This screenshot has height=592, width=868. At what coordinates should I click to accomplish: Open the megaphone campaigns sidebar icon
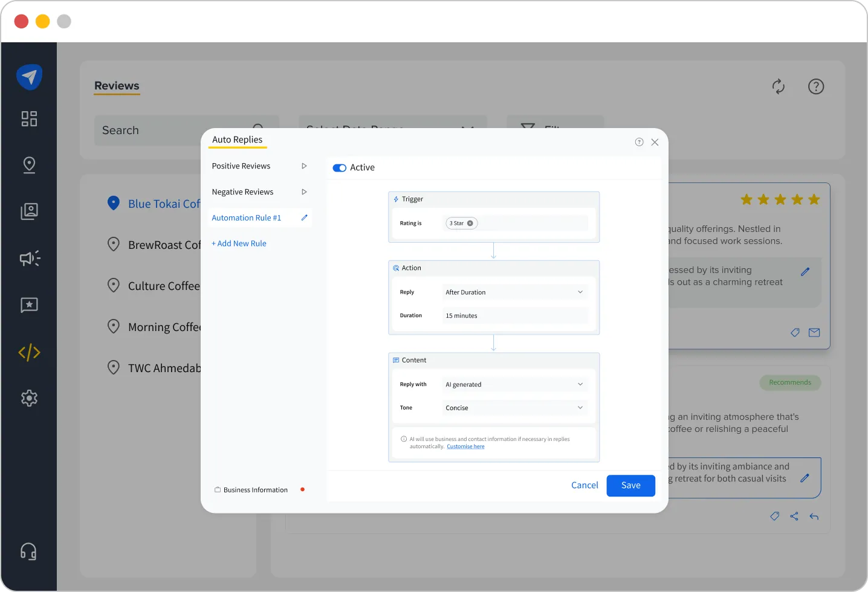[x=29, y=259]
